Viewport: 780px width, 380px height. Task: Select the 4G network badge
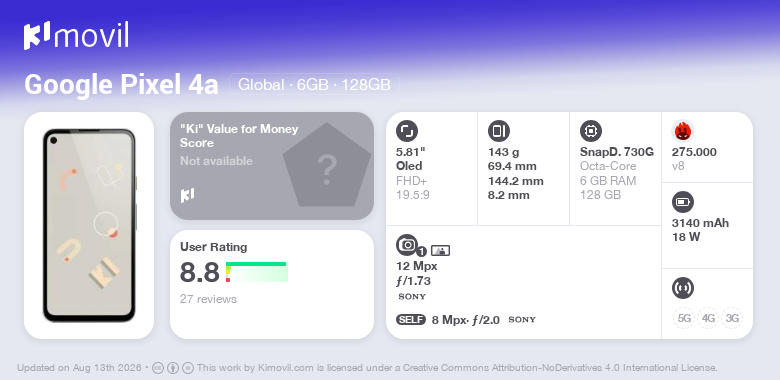pos(708,318)
